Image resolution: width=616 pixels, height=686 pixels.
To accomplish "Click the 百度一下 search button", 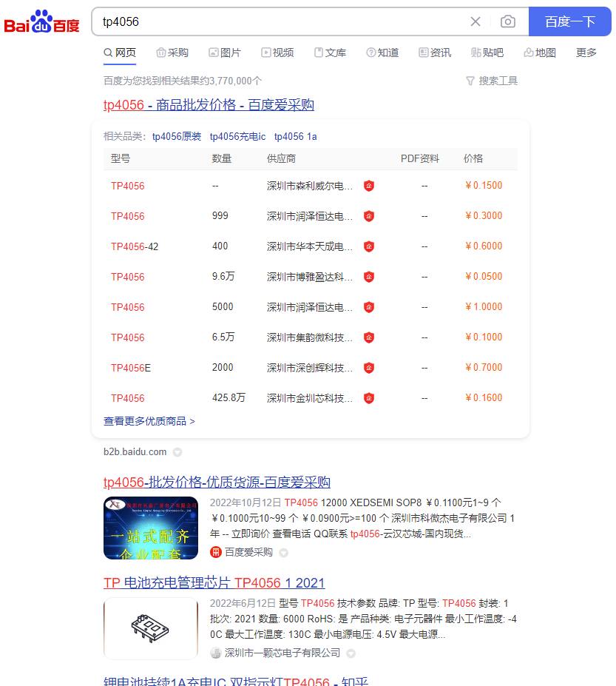I will [569, 21].
